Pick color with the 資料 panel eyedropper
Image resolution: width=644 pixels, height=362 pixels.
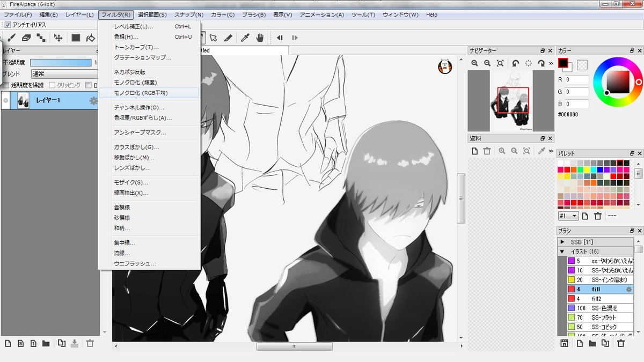click(x=541, y=151)
